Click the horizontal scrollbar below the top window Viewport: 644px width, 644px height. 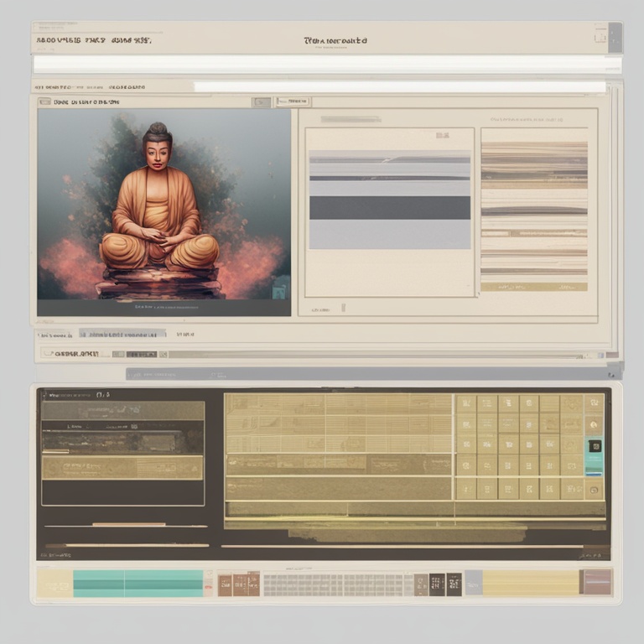(369, 374)
